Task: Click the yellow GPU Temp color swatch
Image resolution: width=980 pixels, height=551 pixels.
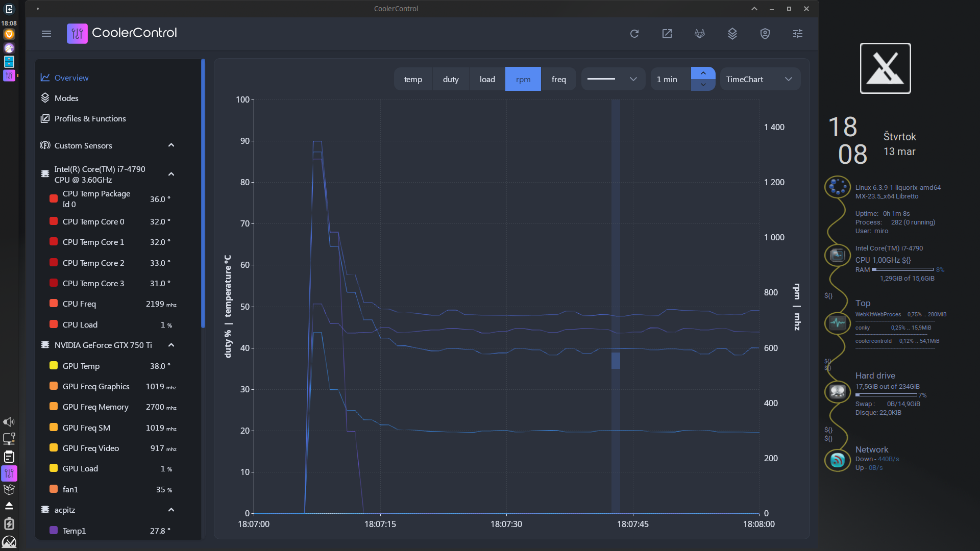Action: click(x=54, y=365)
